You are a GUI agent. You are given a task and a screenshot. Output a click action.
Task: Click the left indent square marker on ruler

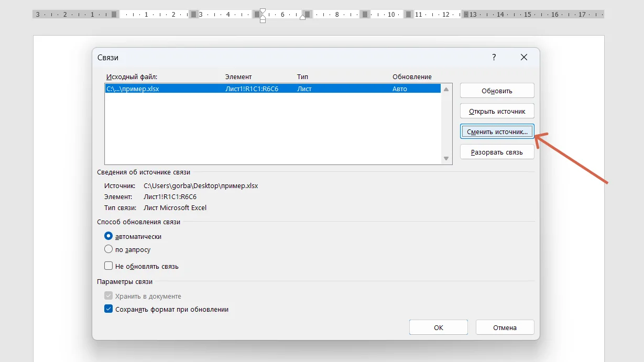pos(263,20)
